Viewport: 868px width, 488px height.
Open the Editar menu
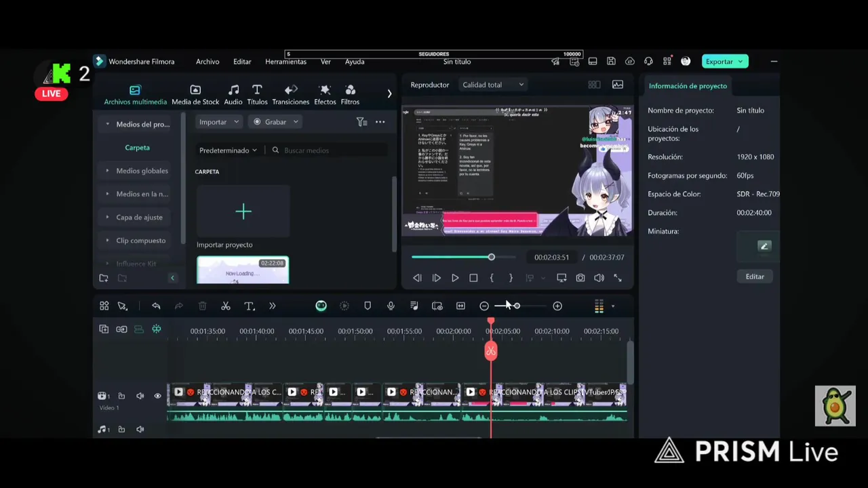pyautogui.click(x=242, y=62)
